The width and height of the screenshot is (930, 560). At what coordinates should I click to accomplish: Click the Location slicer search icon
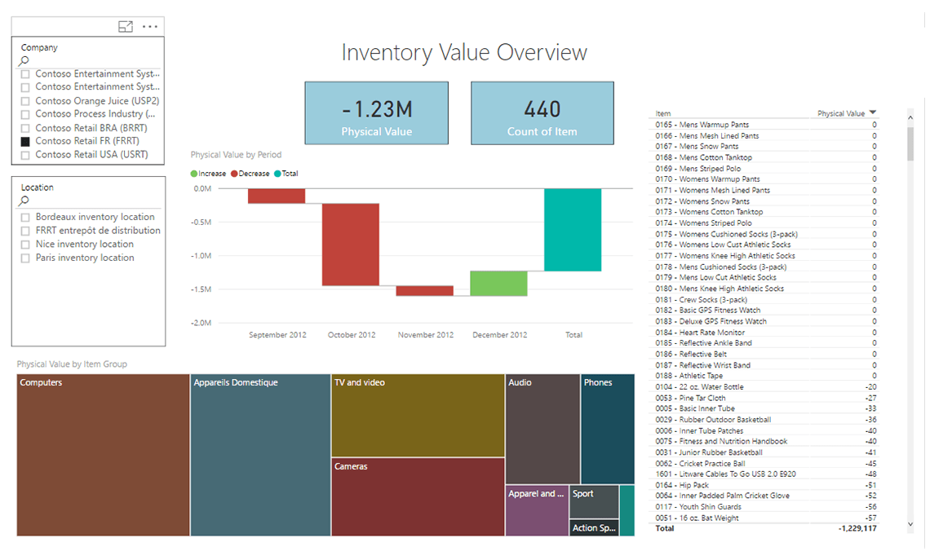[24, 201]
